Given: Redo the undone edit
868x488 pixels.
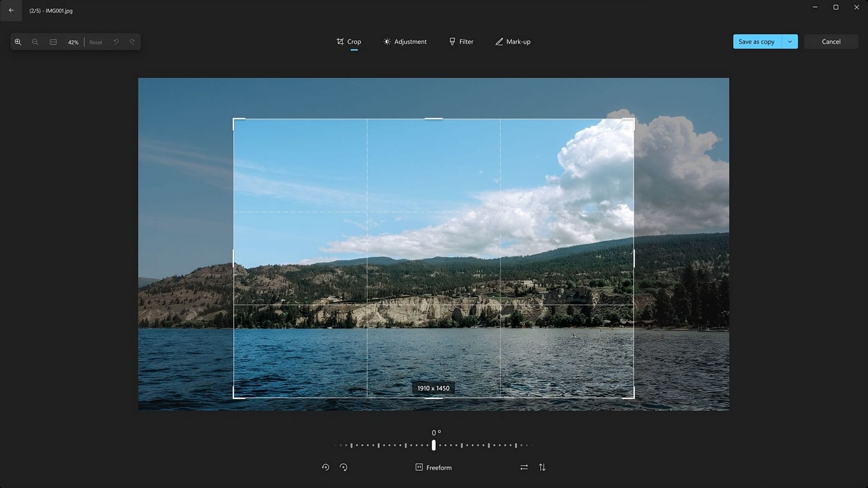Looking at the screenshot, I should [x=132, y=42].
